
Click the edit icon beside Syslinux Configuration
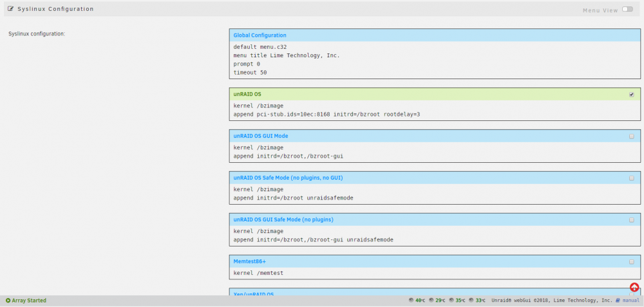[x=11, y=8]
